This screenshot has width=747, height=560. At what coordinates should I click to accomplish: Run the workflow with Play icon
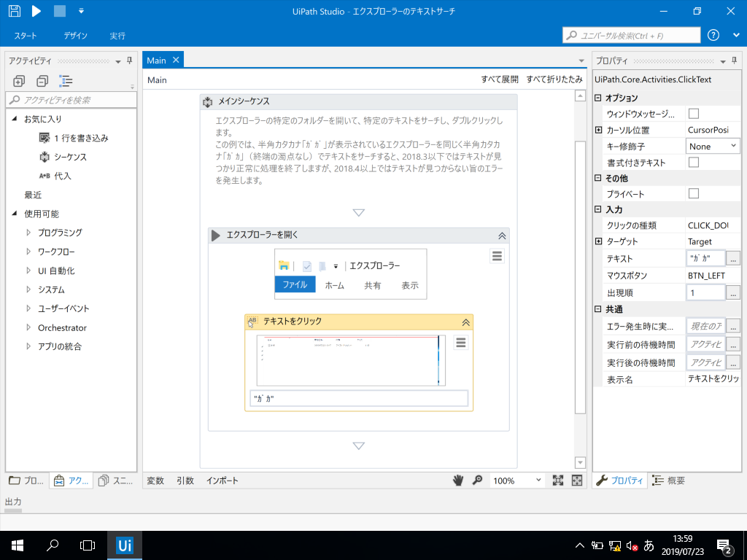[x=36, y=11]
